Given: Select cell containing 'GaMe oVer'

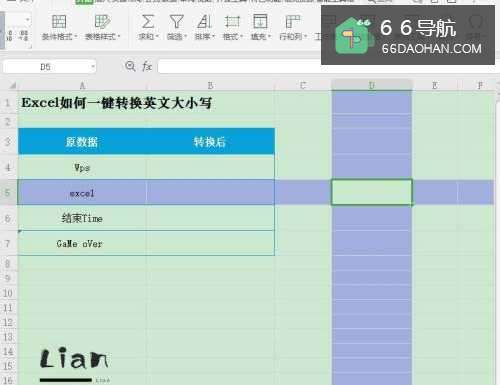Looking at the screenshot, I should click(82, 243).
